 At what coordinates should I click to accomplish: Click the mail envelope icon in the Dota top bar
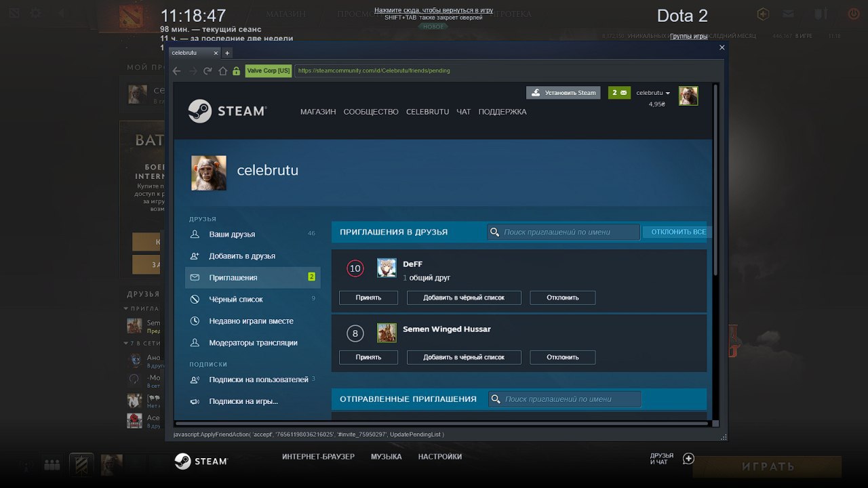788,14
